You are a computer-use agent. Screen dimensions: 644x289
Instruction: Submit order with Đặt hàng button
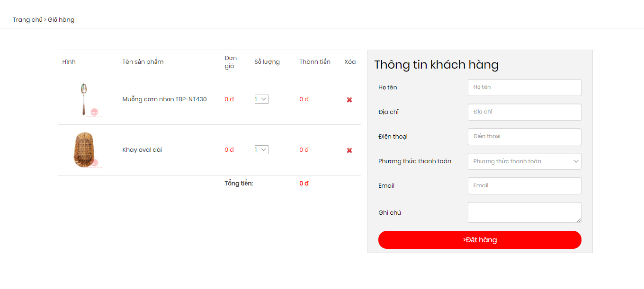[480, 240]
